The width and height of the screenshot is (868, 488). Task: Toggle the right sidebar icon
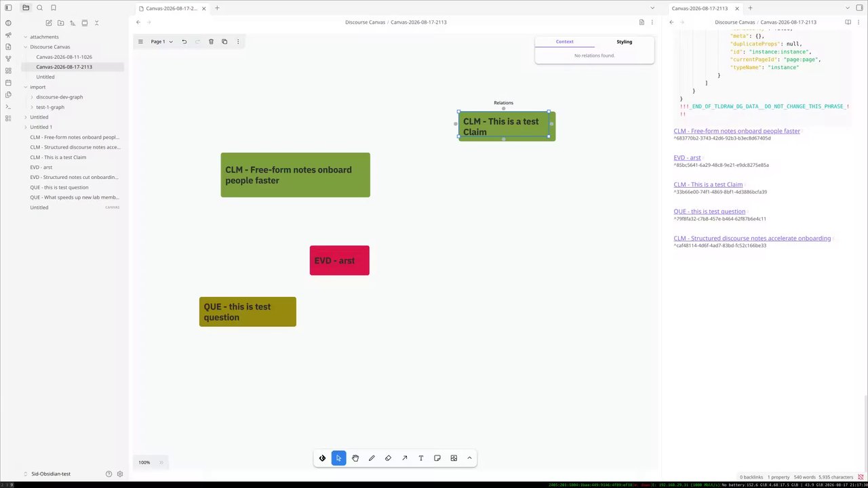[860, 8]
